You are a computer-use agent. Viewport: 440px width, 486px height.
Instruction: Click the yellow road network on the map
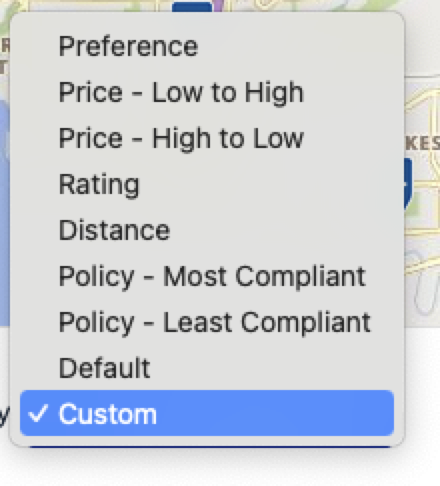point(424,187)
